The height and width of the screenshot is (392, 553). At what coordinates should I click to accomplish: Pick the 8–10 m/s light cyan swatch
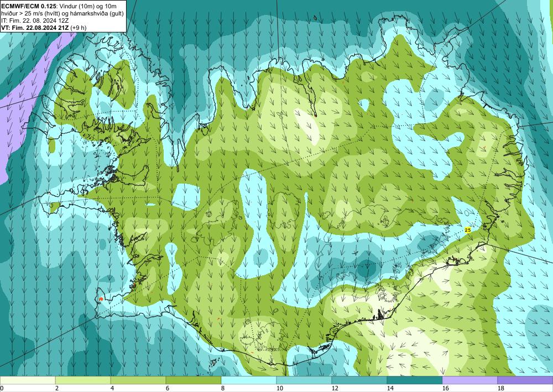tap(249, 380)
